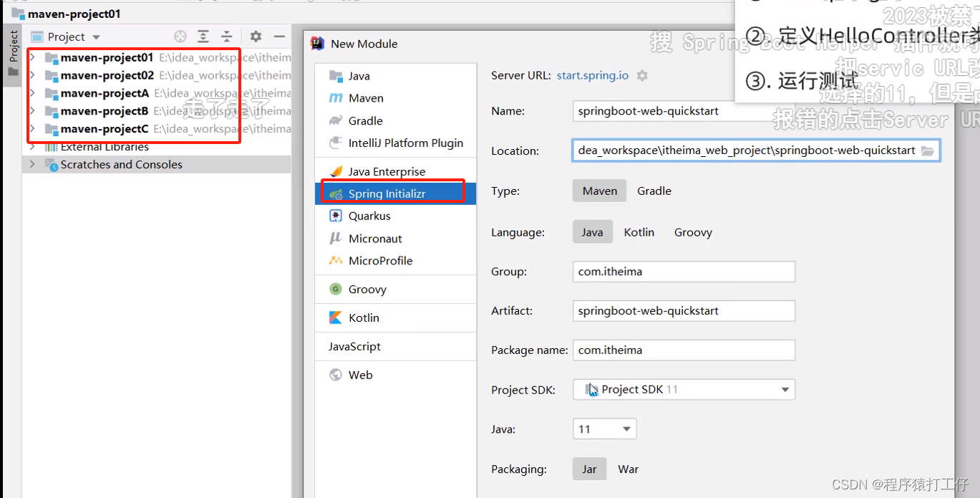Click the Web globe icon in module list
The width and height of the screenshot is (980, 498).
pos(335,374)
